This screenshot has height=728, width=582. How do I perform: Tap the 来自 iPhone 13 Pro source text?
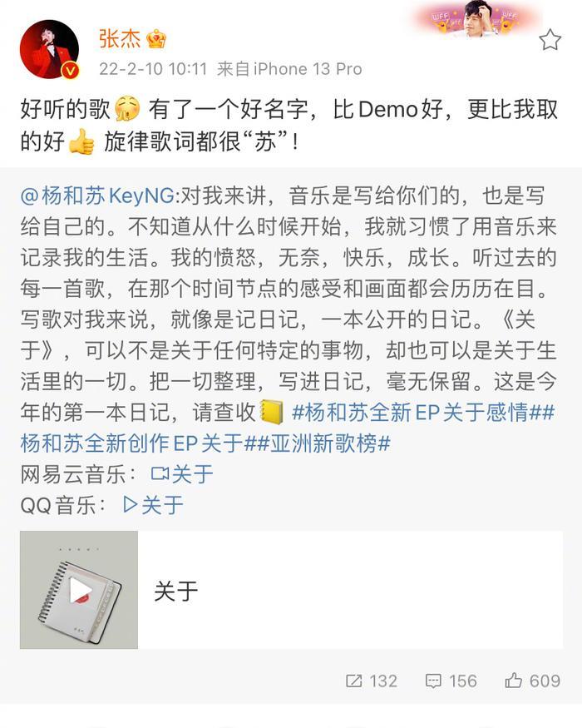(x=289, y=69)
